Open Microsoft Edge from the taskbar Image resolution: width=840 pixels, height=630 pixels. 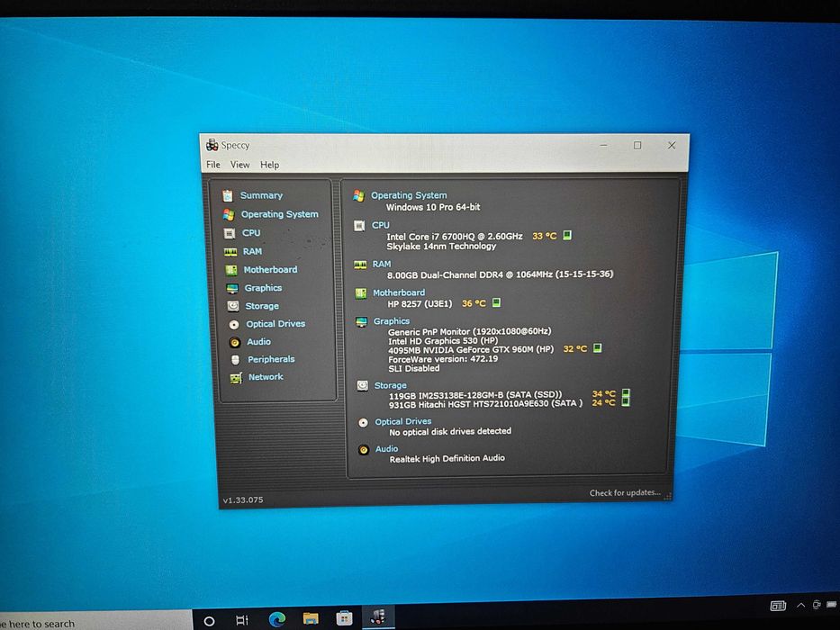277,619
